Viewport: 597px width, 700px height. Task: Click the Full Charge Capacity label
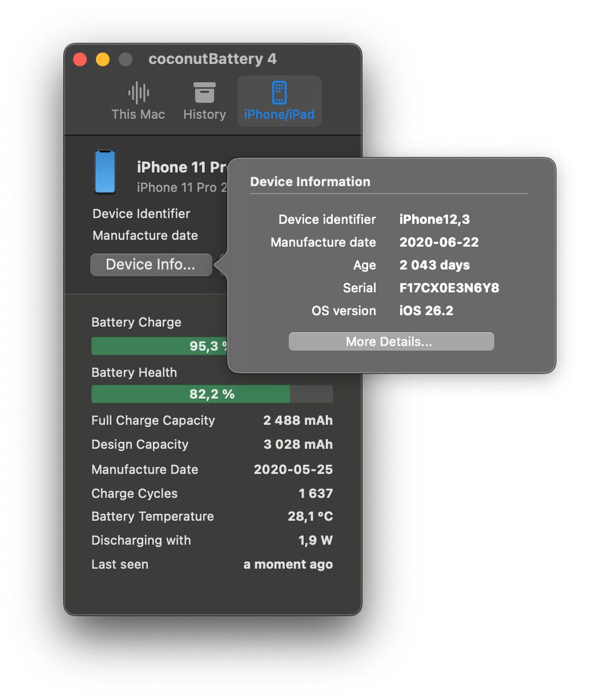[x=153, y=421]
